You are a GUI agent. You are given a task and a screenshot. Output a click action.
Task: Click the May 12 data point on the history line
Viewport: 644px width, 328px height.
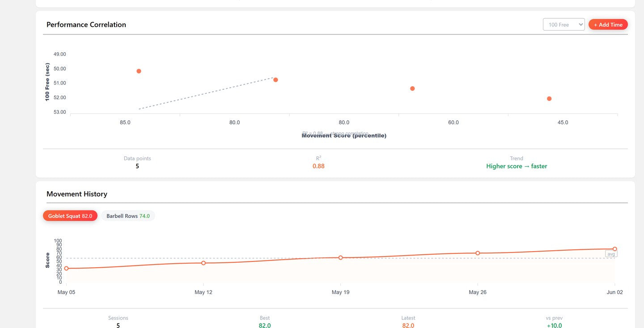point(203,263)
